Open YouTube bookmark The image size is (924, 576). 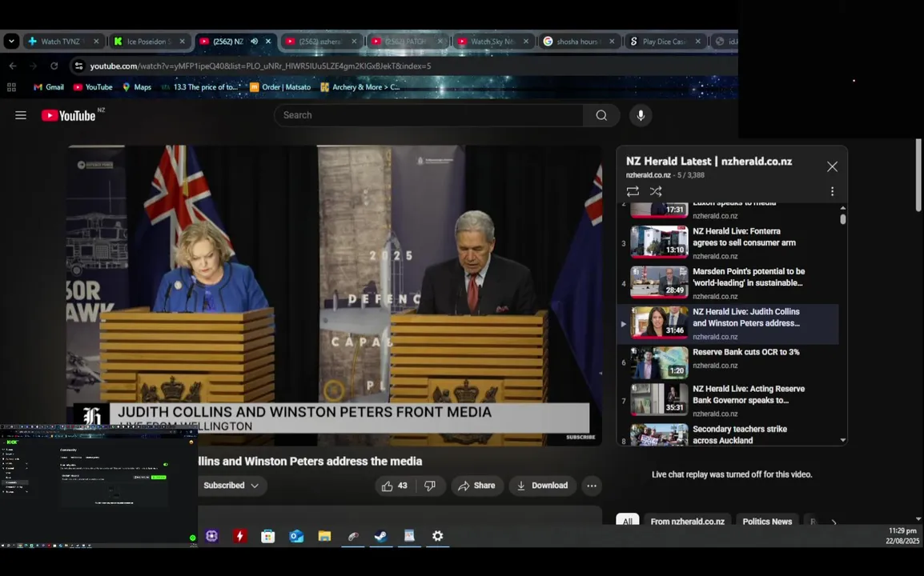[x=93, y=87]
